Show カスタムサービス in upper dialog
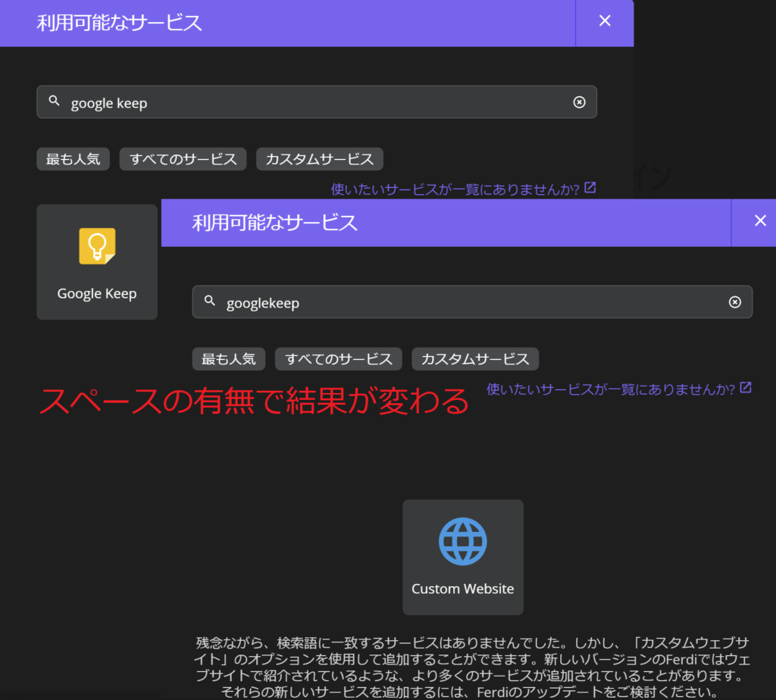The image size is (776, 700). 320,159
